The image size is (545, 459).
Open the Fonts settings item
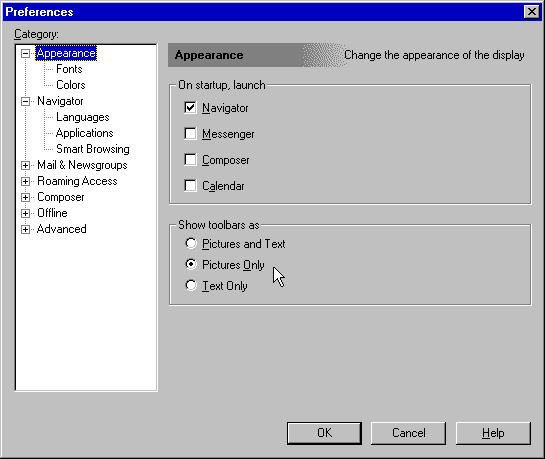69,69
